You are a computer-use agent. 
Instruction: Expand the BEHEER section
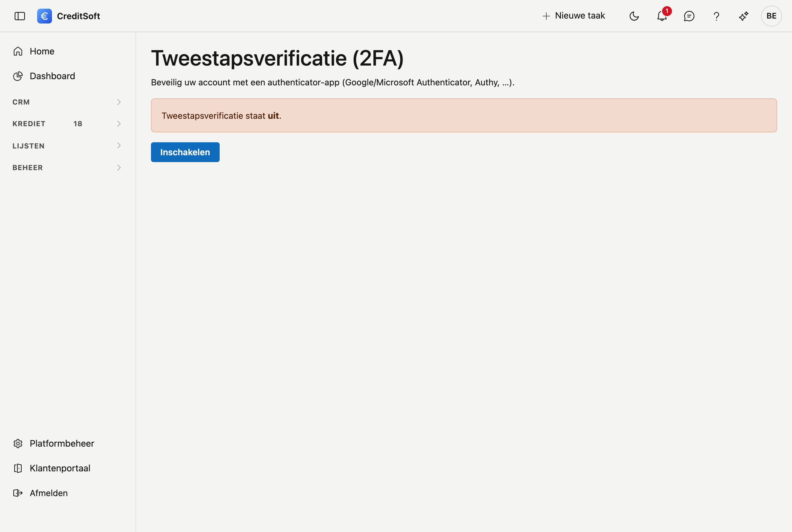coord(67,168)
